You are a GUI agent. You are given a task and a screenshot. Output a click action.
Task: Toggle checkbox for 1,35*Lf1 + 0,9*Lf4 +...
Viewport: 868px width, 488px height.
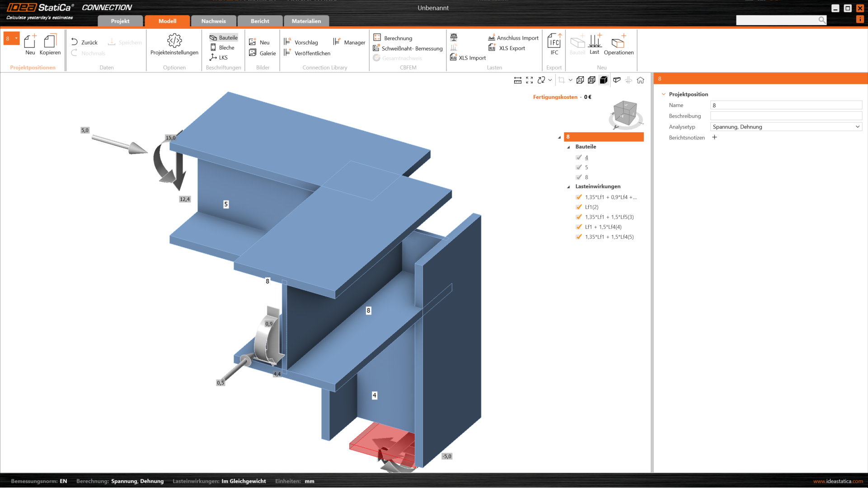(579, 197)
